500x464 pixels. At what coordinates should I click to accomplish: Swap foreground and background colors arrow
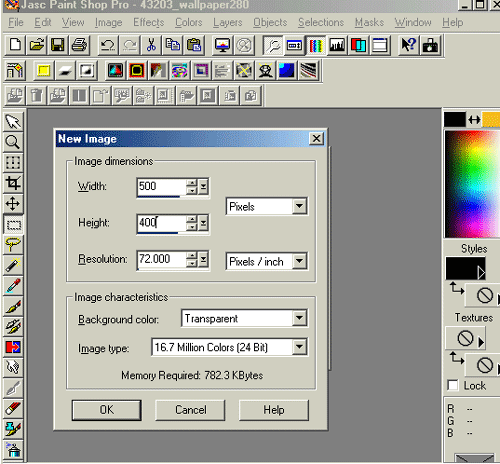point(474,120)
